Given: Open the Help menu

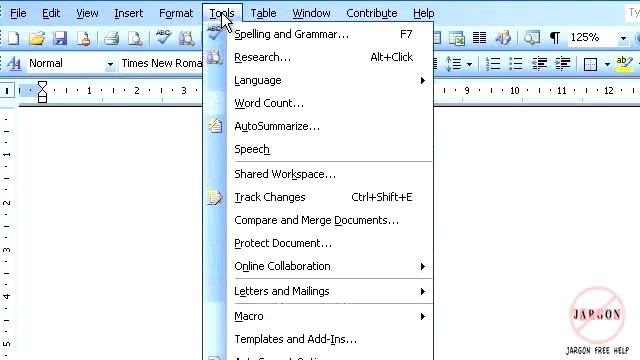Looking at the screenshot, I should click(x=423, y=13).
